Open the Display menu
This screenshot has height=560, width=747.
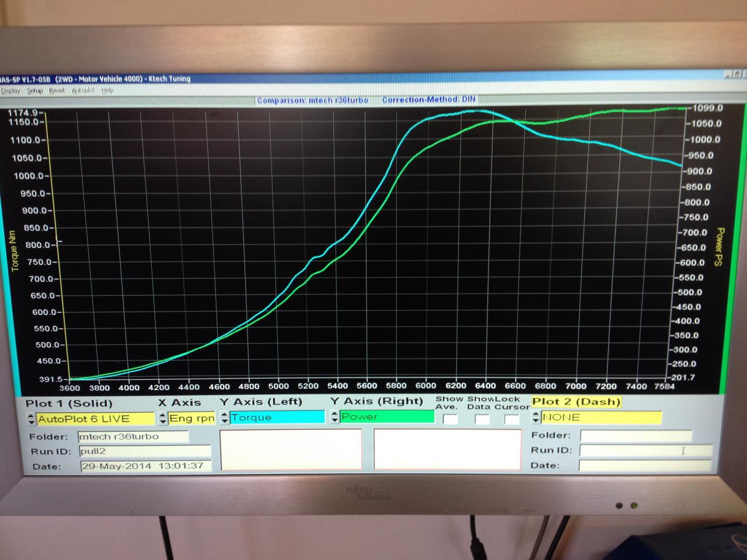[x=11, y=90]
